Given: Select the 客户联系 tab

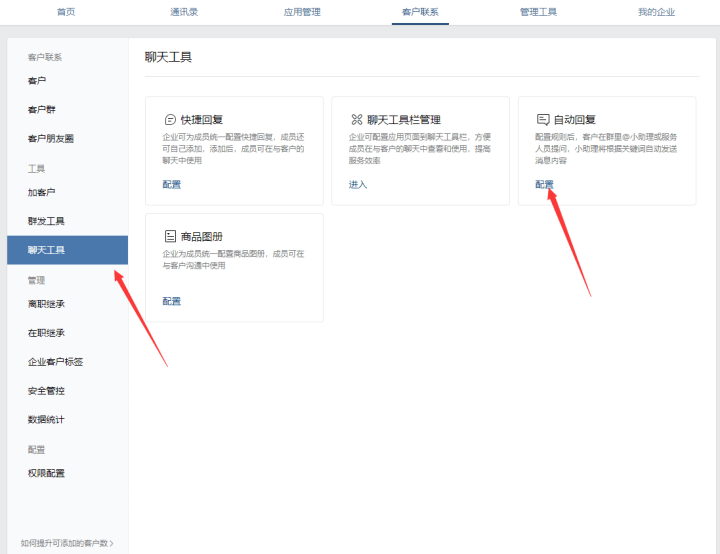Looking at the screenshot, I should pos(420,12).
